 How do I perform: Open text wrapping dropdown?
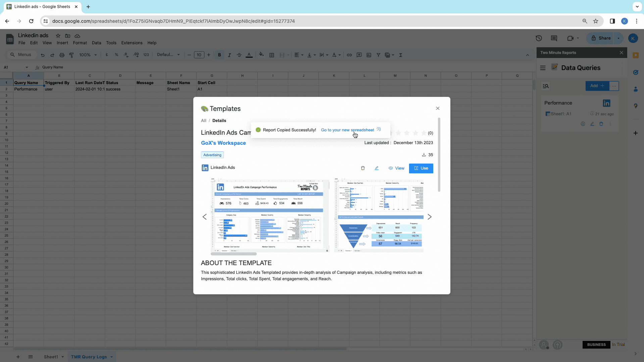[x=324, y=55]
